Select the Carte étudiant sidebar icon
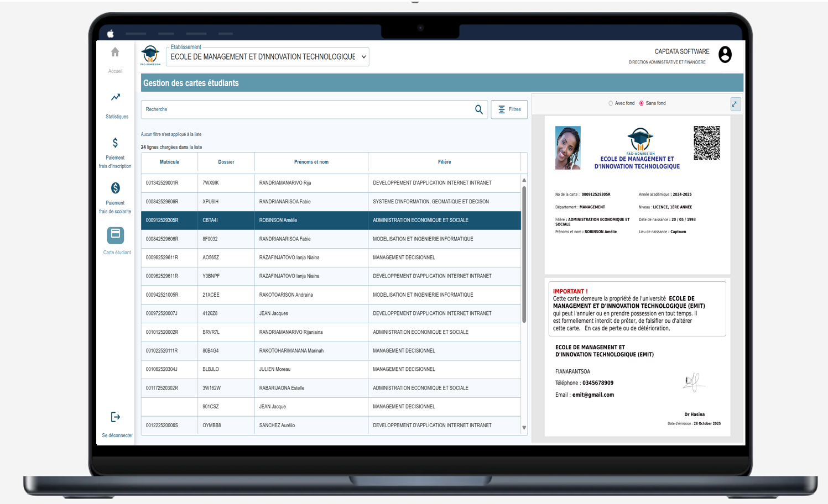 point(116,235)
